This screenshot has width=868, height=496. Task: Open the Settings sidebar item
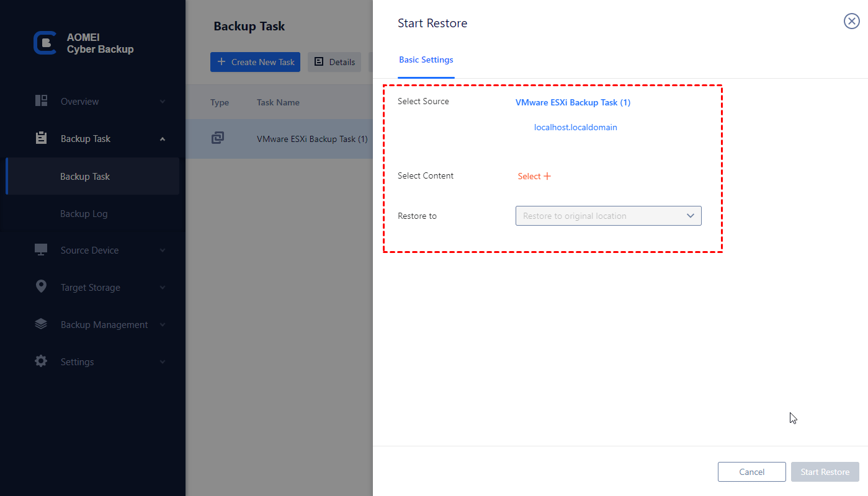point(92,362)
